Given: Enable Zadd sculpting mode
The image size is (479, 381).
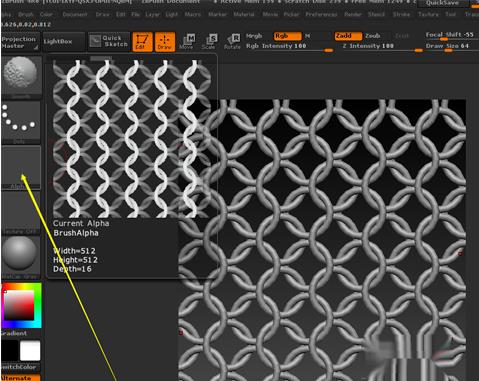Looking at the screenshot, I should pyautogui.click(x=348, y=36).
